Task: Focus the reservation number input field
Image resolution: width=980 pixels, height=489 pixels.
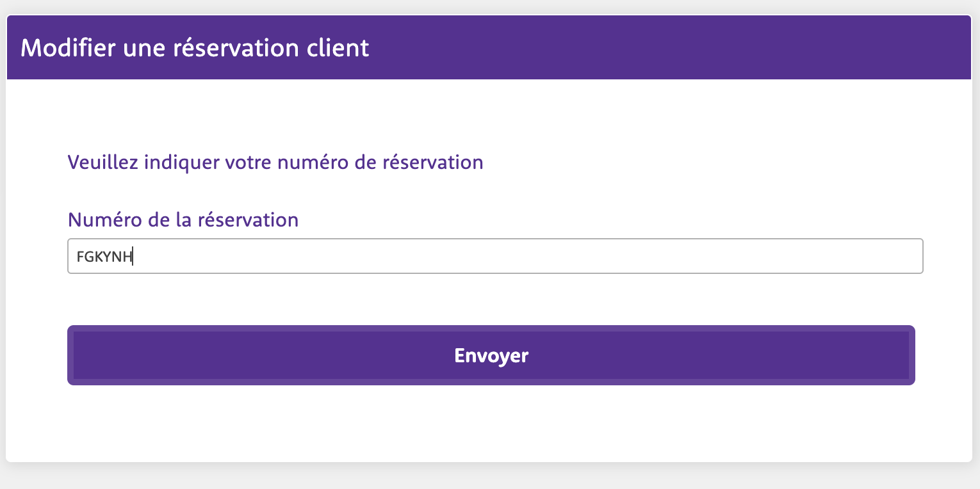Action: pyautogui.click(x=512, y=256)
